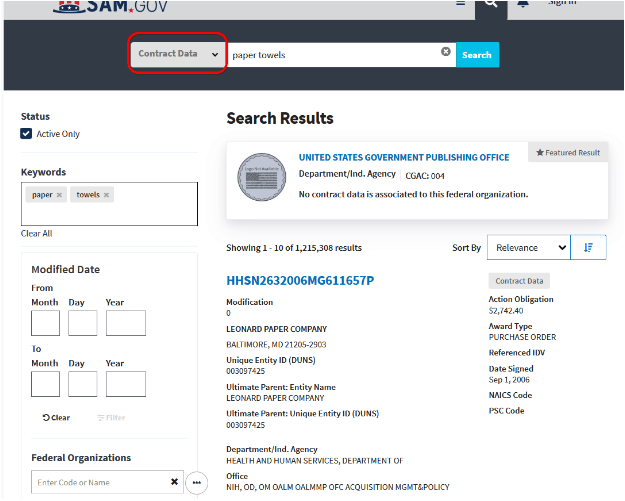Select the 'BALTIMORE, MD 21205-2903' address text
The height and width of the screenshot is (501, 625).
click(x=276, y=344)
